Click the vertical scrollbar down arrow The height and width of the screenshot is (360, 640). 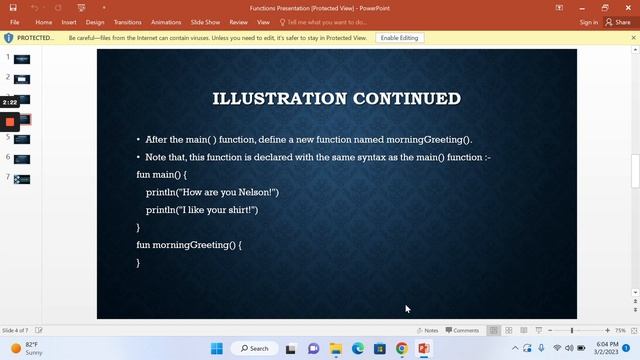[x=635, y=292]
